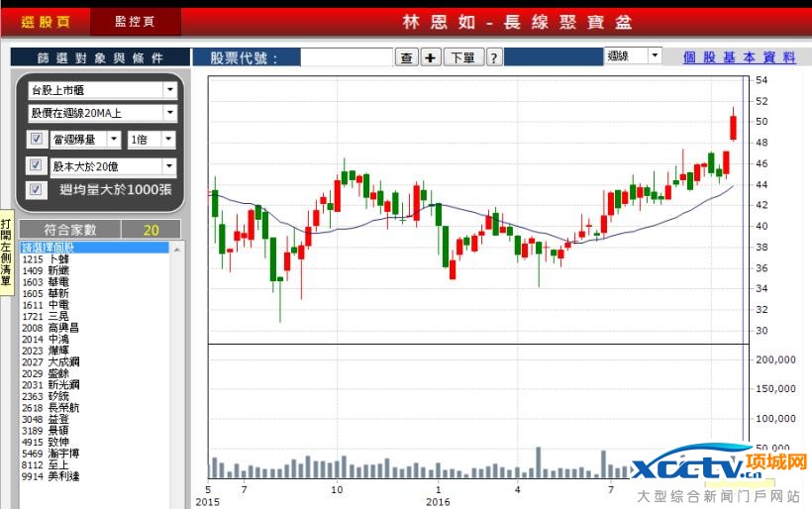Click the 股票代號 stock code input field
Image resolution: width=812 pixels, height=509 pixels.
tap(346, 58)
